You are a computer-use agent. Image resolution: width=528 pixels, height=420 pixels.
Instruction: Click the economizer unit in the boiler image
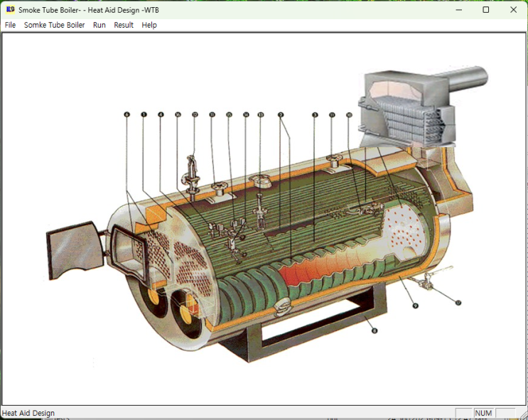(x=411, y=109)
